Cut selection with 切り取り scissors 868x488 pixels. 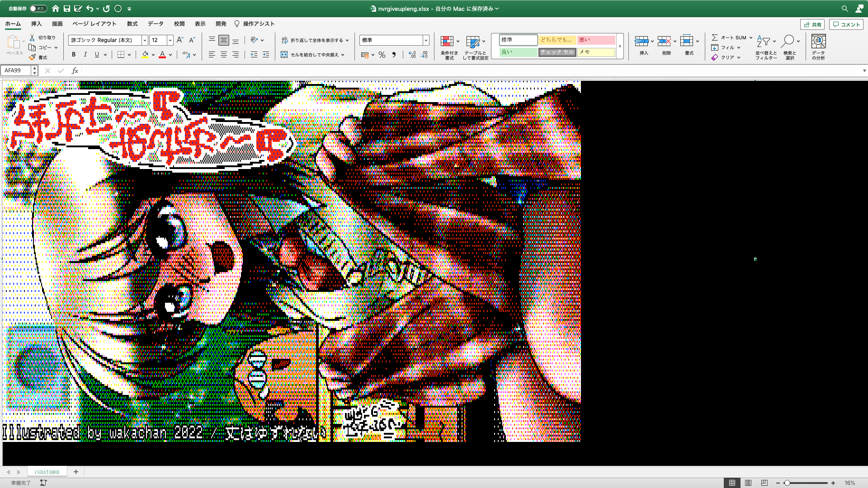coord(42,38)
